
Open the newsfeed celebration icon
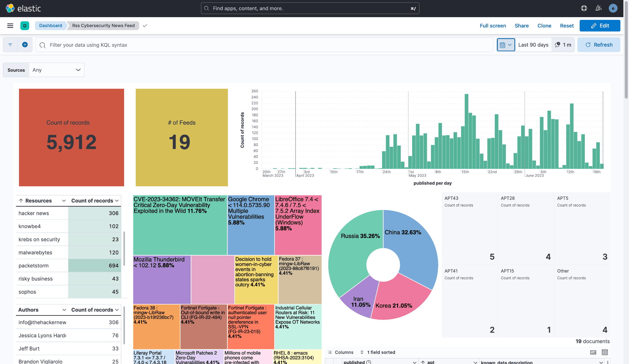pos(598,8)
